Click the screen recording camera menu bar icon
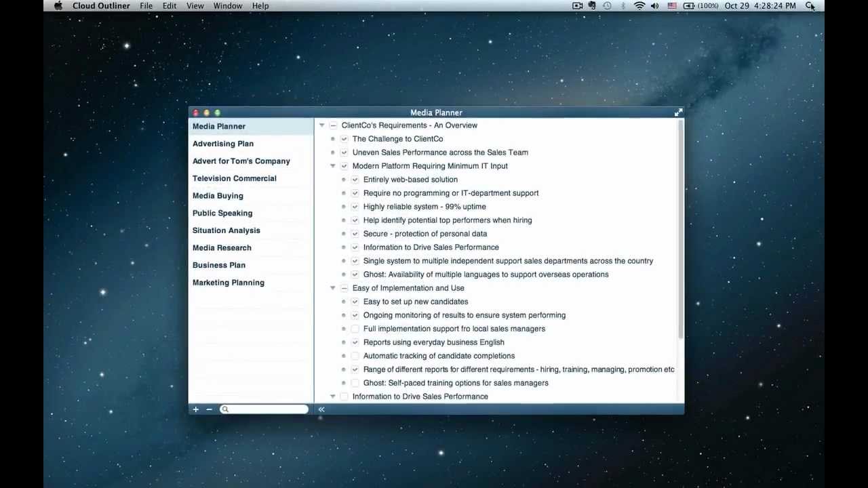Image resolution: width=868 pixels, height=488 pixels. click(x=578, y=5)
